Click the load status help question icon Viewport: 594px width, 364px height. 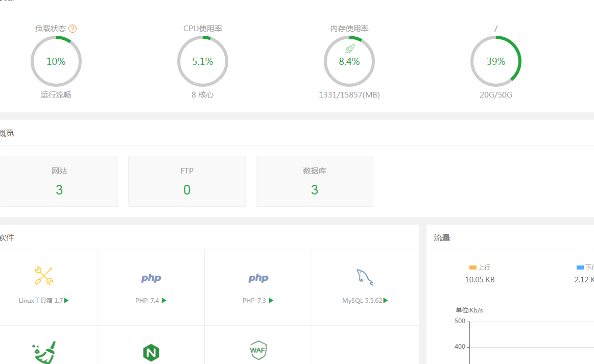(73, 29)
